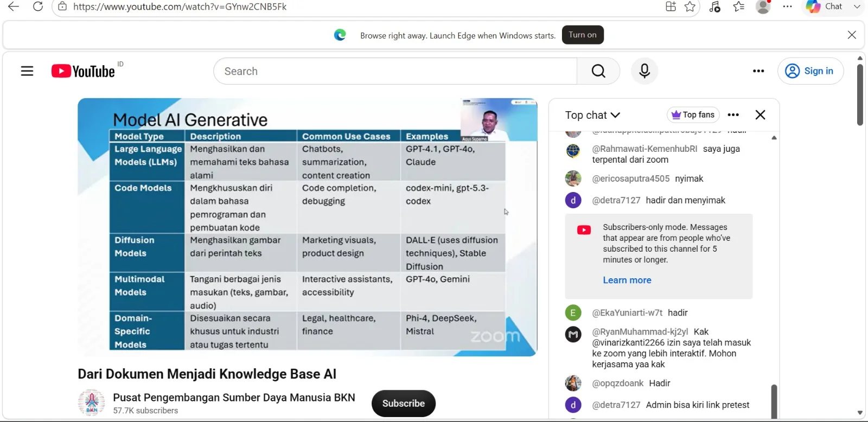Click the '57.7K subscribers' text
Viewport: 868px width, 422px height.
coord(145,411)
